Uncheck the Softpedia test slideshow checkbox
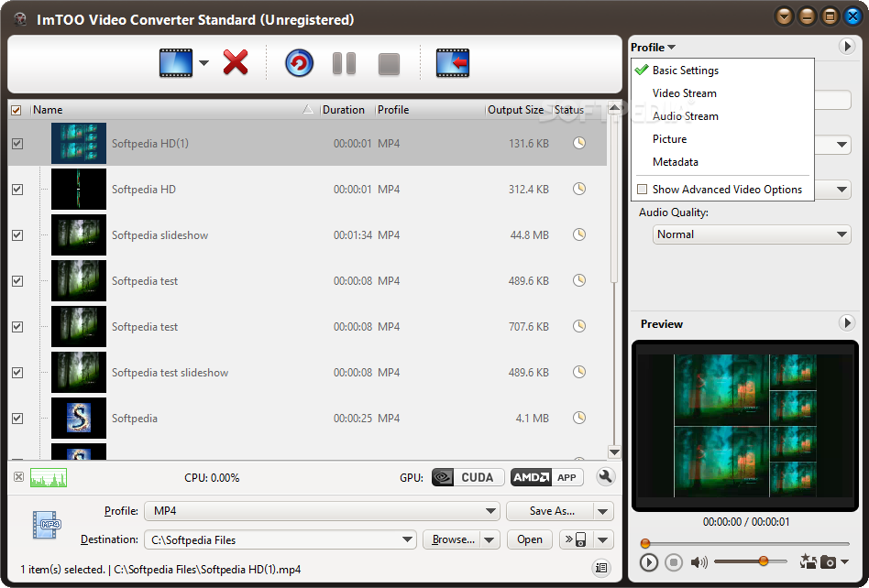 click(17, 373)
